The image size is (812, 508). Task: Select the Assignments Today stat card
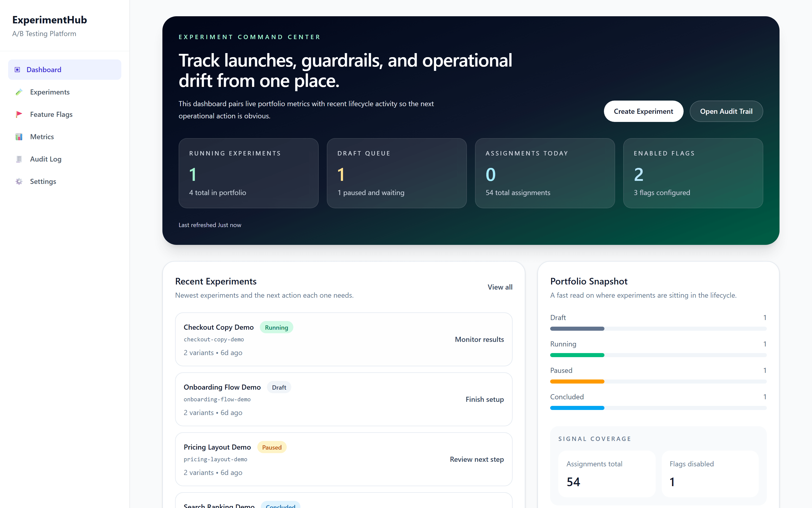click(545, 173)
